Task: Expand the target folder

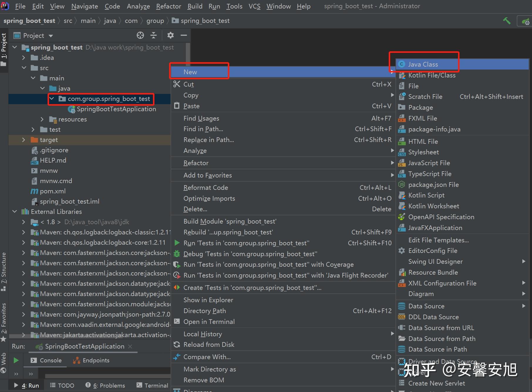Action: (23, 140)
